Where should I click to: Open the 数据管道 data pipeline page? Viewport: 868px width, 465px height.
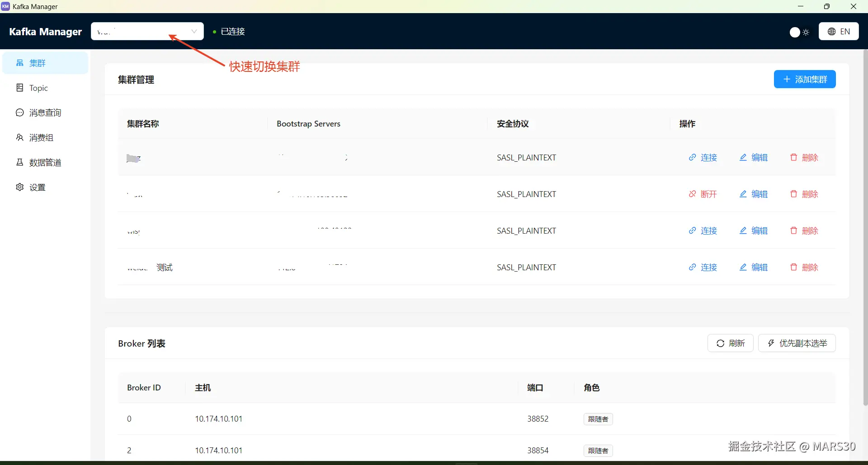(45, 162)
